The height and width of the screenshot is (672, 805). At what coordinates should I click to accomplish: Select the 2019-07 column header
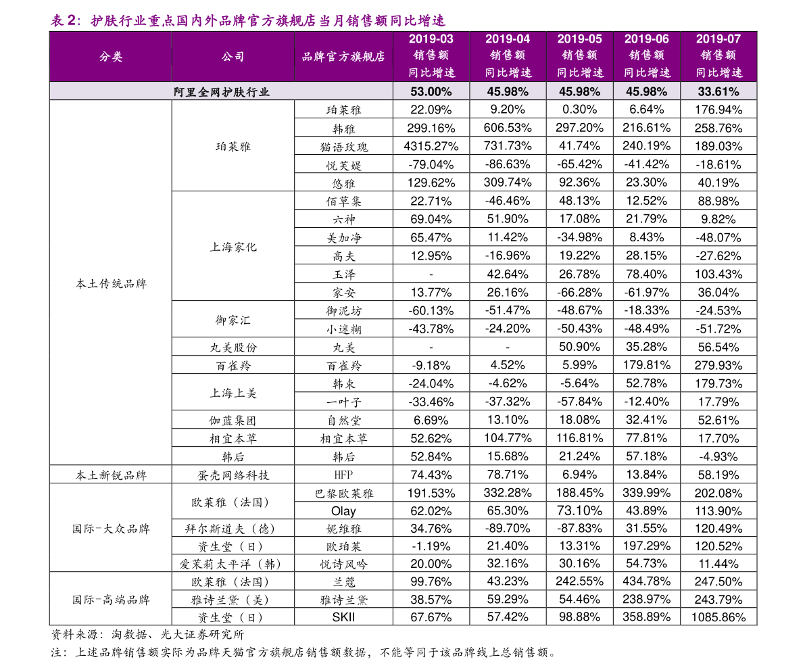[718, 56]
